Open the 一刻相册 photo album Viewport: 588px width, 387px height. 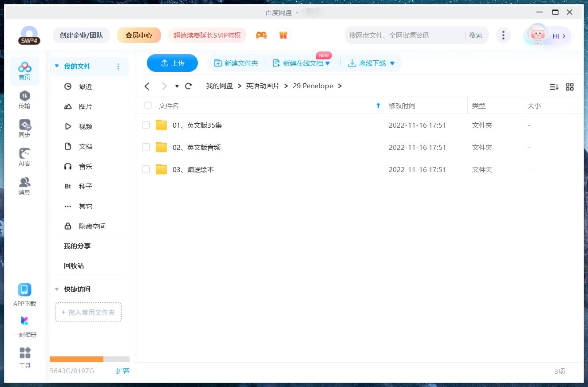click(x=24, y=324)
